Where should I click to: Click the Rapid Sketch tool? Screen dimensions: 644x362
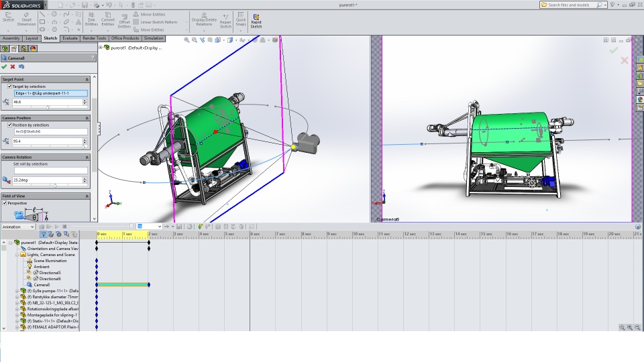click(256, 21)
